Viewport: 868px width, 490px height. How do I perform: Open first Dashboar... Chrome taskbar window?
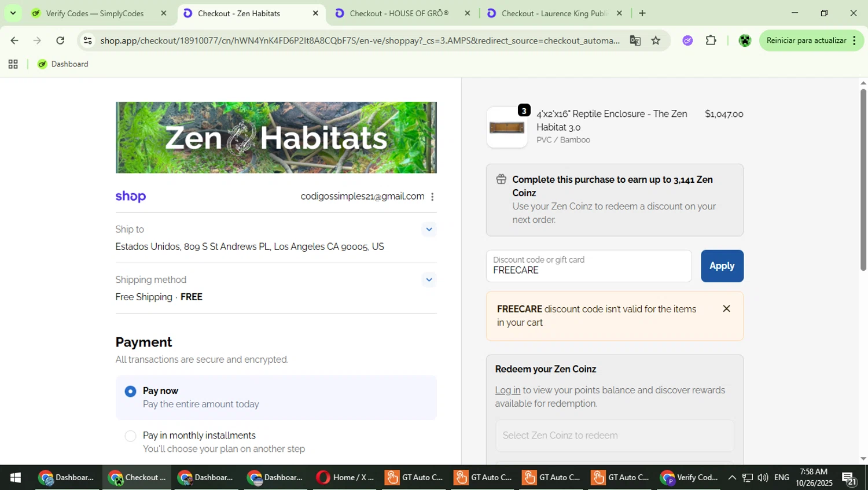click(67, 478)
